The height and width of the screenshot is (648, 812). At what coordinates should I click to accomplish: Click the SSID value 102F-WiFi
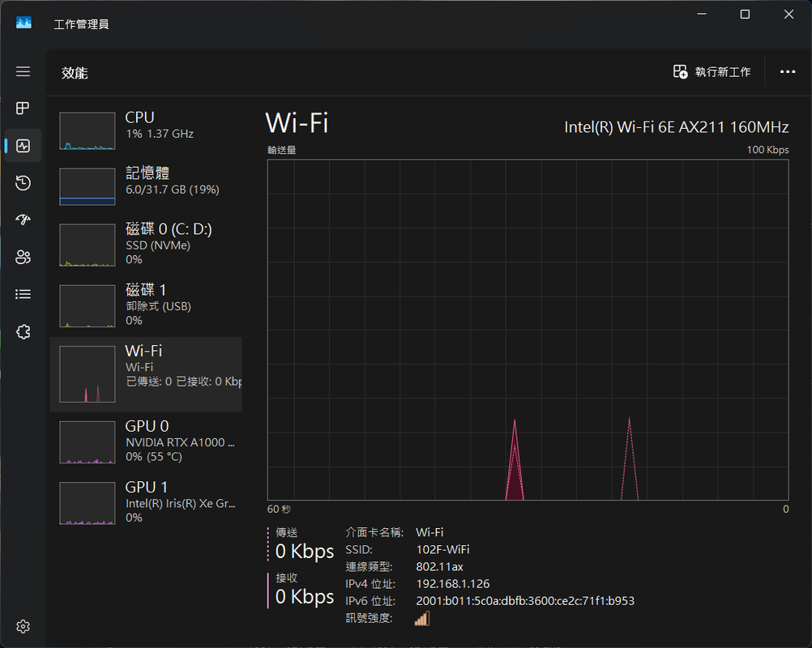coord(442,550)
